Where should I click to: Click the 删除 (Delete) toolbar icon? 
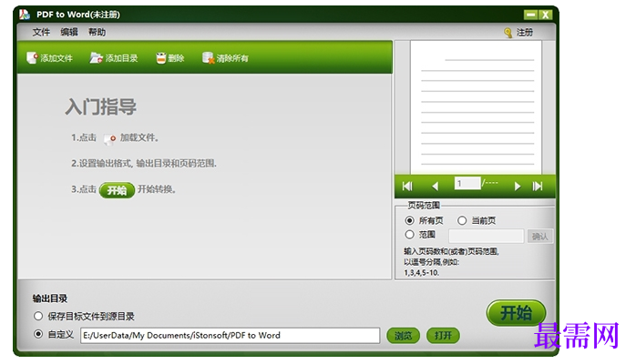click(x=161, y=58)
